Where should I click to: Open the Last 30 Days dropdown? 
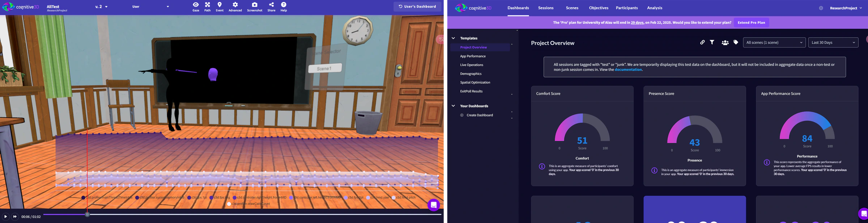(833, 42)
